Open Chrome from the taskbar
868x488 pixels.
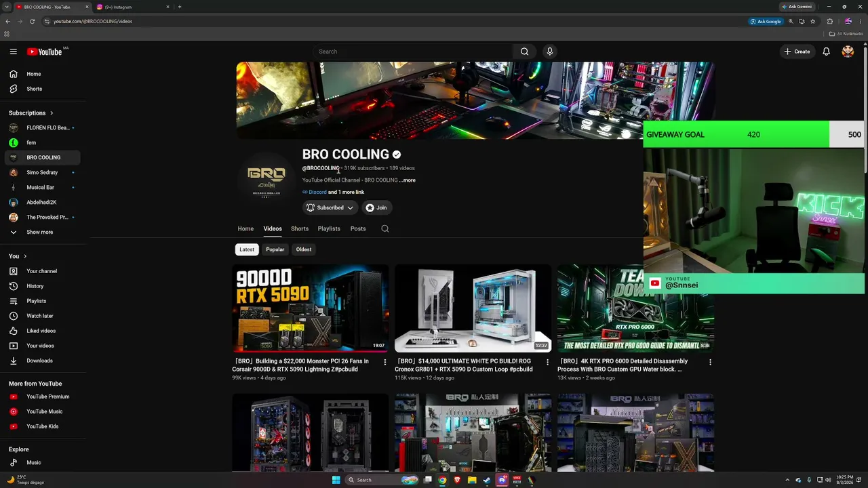(442, 480)
